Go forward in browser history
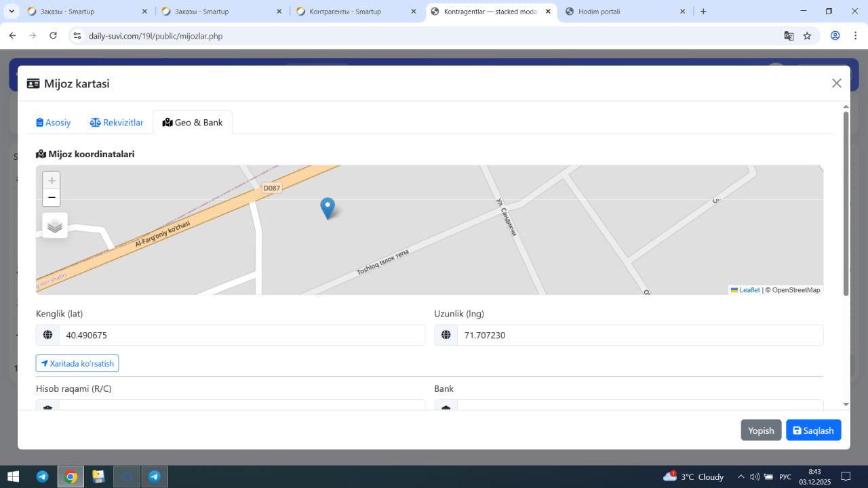 pos(33,36)
